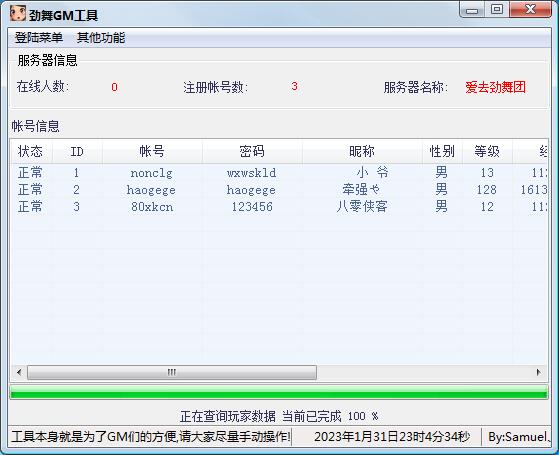The image size is (559, 455).
Task: Click the green progress bar
Action: (x=279, y=392)
